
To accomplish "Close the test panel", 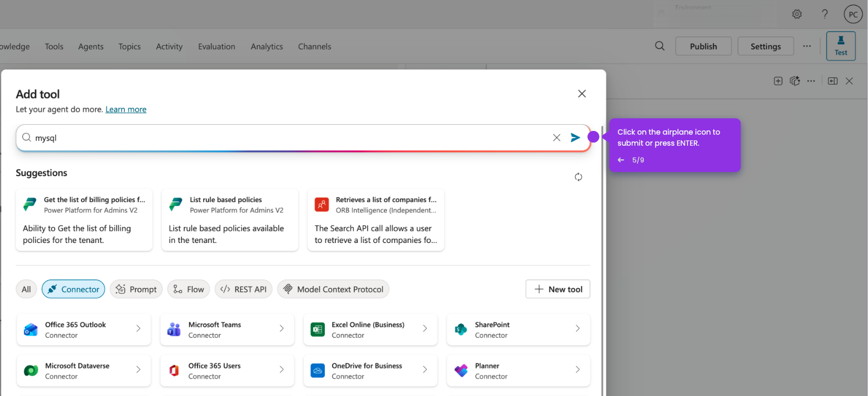I will (x=849, y=81).
